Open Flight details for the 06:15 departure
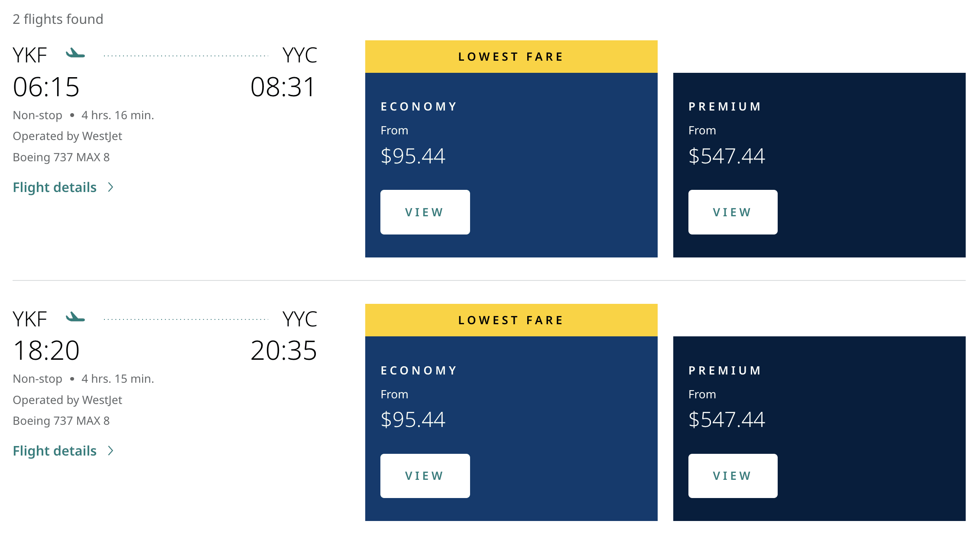Screen dimensions: 980x534 55,187
